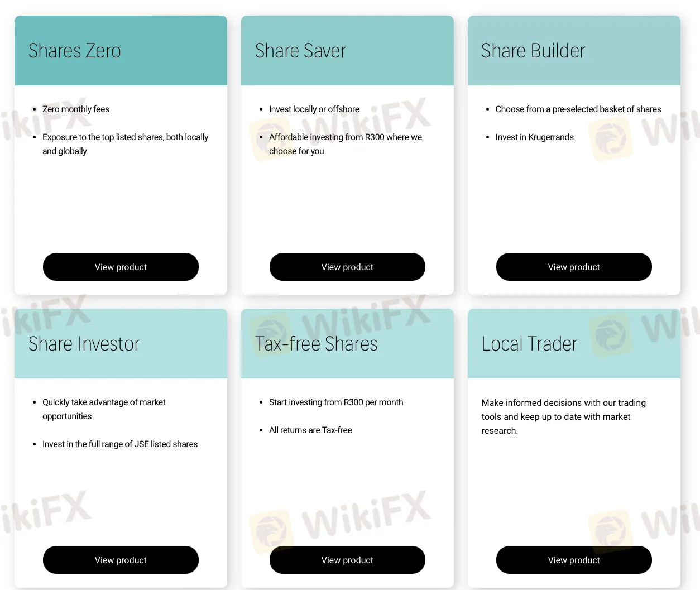Select the Share Investor card heading
The height and width of the screenshot is (590, 700).
(84, 344)
